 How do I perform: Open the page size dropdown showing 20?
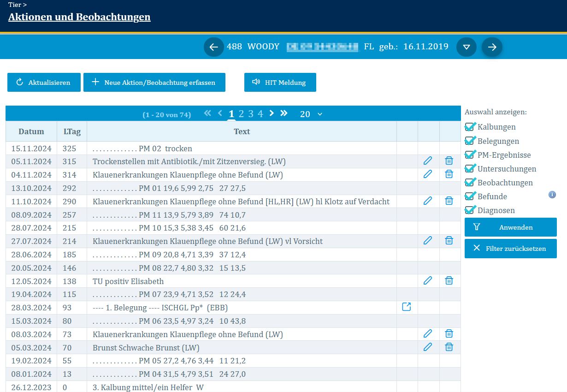(311, 114)
